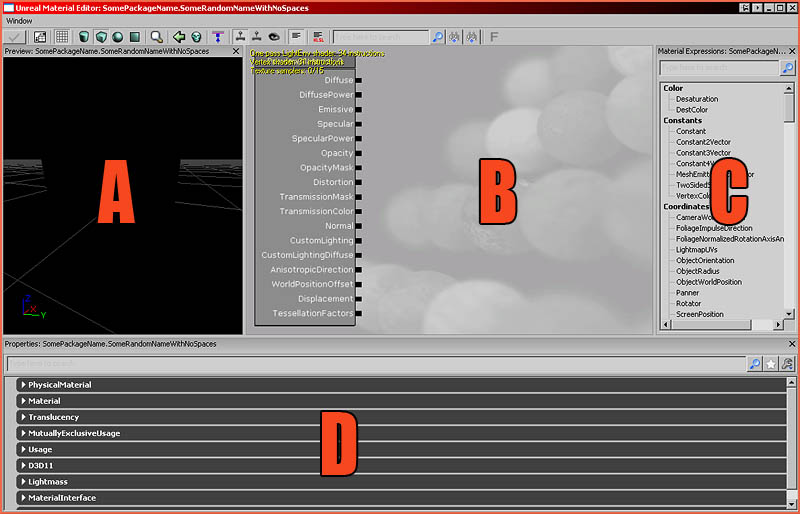Select the ObjectRadius expression
This screenshot has height=514, width=800.
coord(697,271)
